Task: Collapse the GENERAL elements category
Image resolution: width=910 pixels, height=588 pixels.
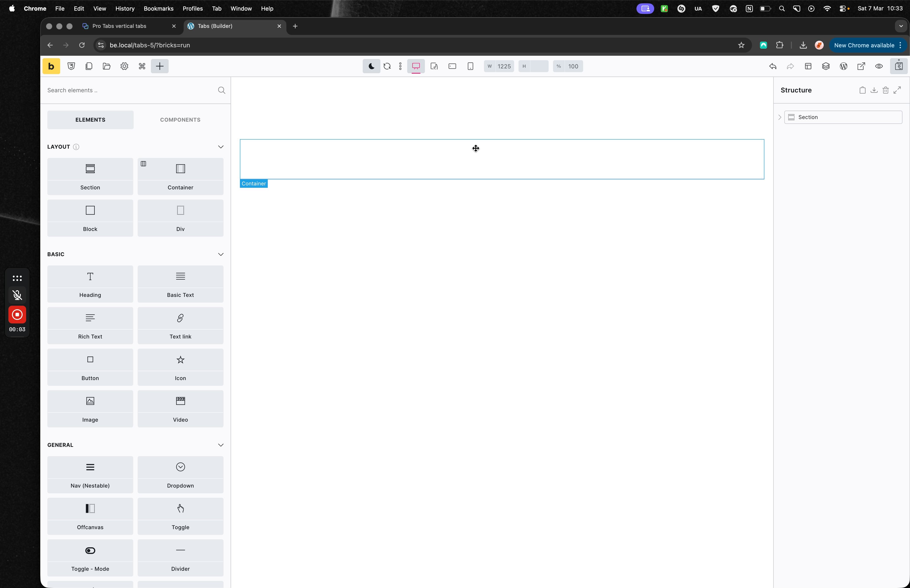Action: pos(220,445)
